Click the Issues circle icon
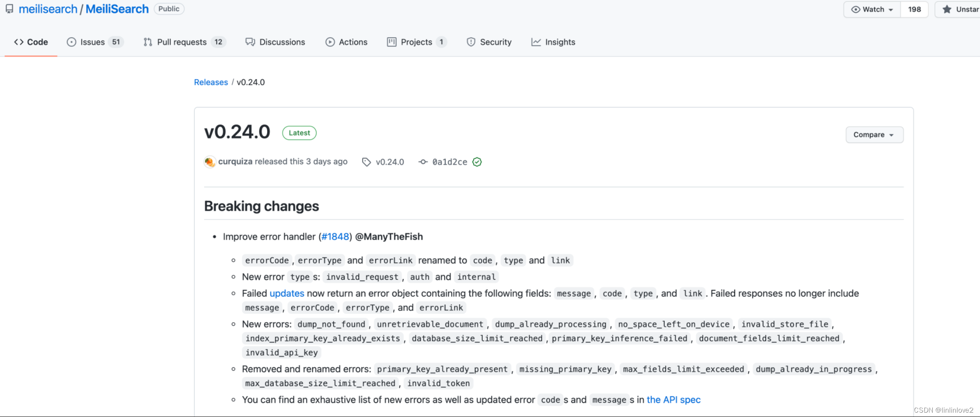Viewport: 980px width, 417px height. pyautogui.click(x=71, y=42)
